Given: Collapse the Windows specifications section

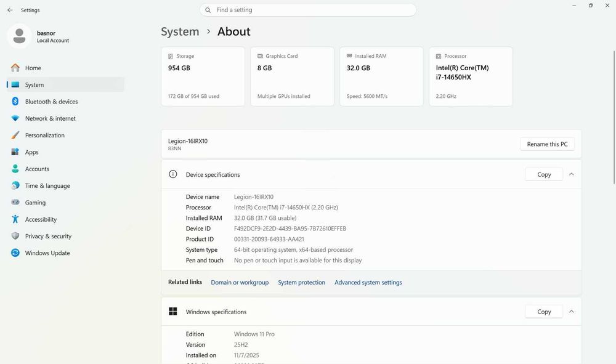Looking at the screenshot, I should coord(572,312).
